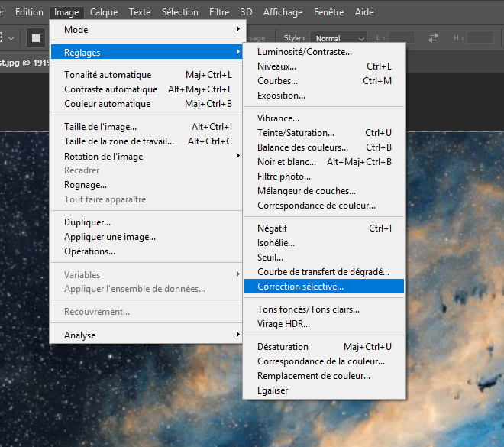Open Teinte/Saturation adjustment

tap(324, 133)
